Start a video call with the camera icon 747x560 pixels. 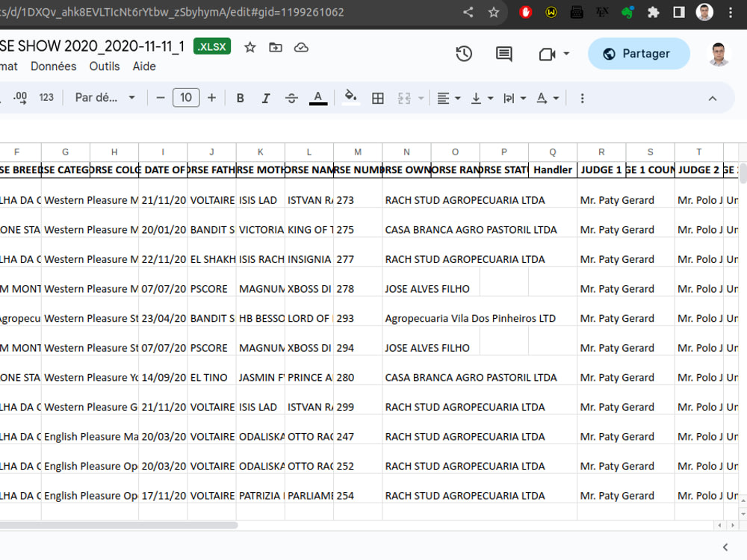click(547, 54)
